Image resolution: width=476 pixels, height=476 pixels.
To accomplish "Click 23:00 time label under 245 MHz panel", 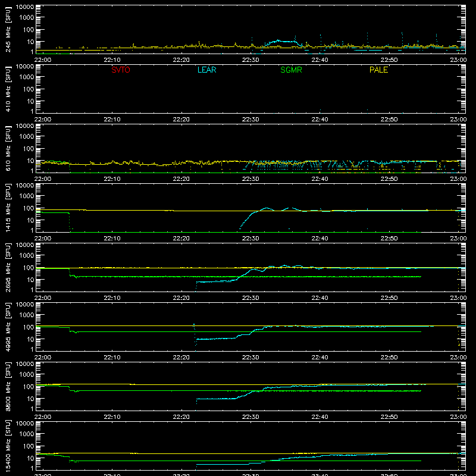I will [458, 60].
